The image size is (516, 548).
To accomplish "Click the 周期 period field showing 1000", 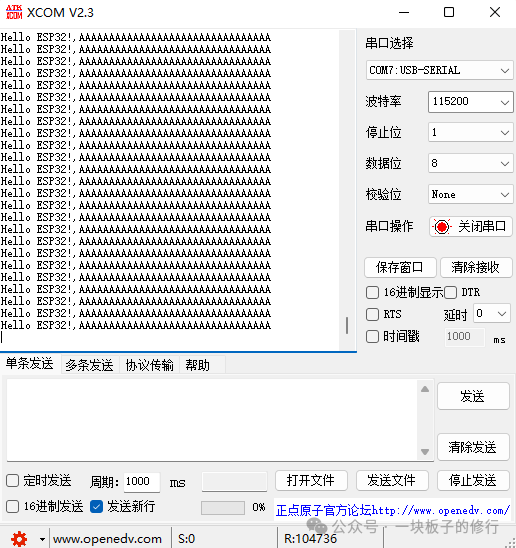I will [x=142, y=482].
